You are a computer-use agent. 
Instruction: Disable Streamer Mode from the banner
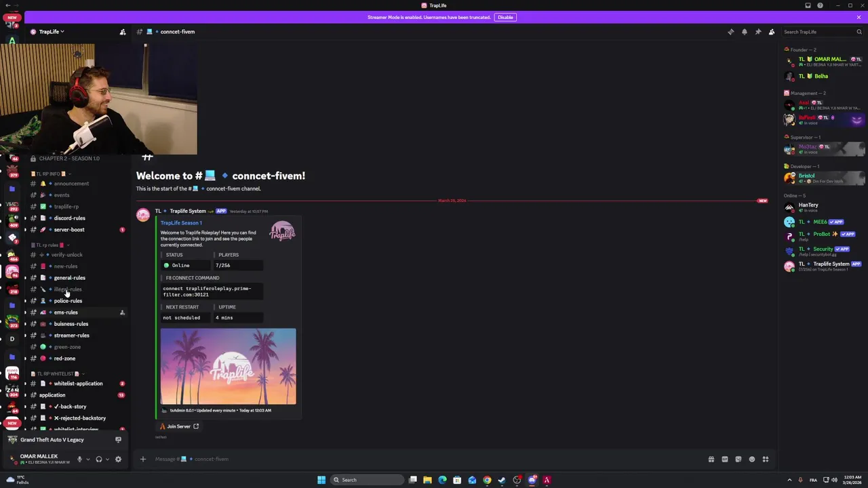pyautogui.click(x=505, y=17)
